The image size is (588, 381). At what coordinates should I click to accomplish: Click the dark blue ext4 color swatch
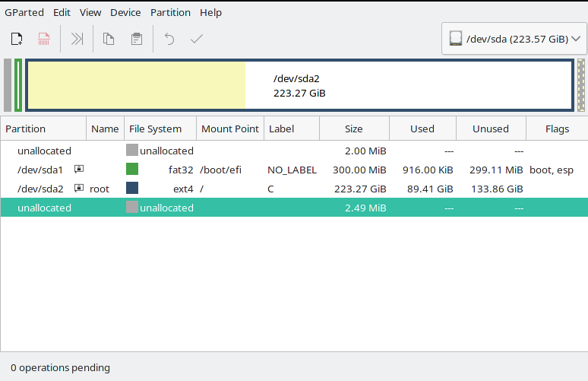click(132, 188)
